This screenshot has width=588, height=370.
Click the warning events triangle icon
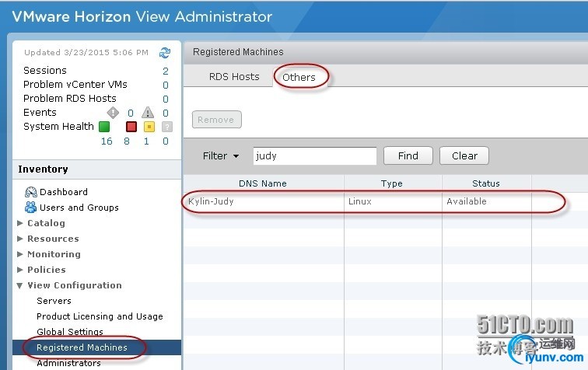click(148, 113)
